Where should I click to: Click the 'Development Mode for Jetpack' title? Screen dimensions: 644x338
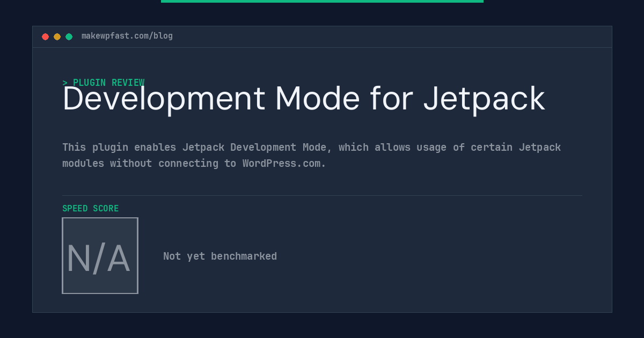(x=304, y=99)
